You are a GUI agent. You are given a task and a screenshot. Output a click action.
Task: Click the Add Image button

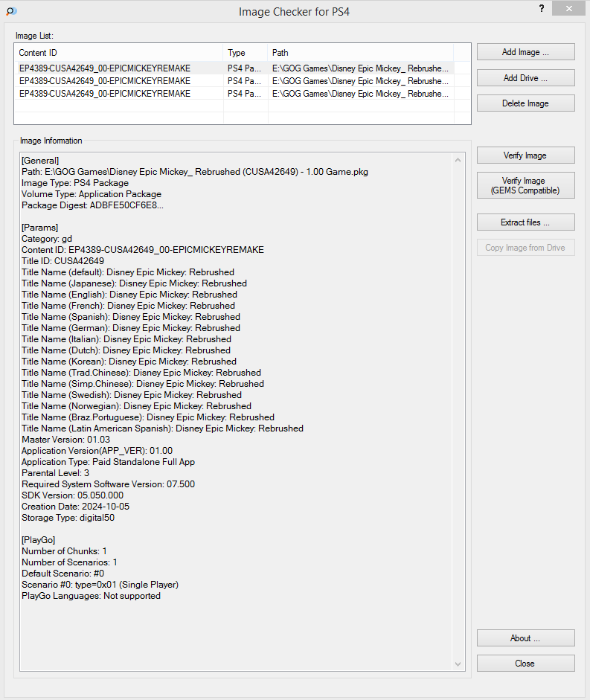pyautogui.click(x=526, y=52)
